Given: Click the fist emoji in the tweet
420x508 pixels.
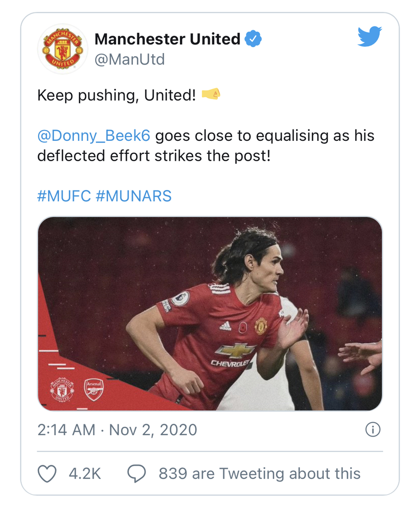Looking at the screenshot, I should [211, 94].
